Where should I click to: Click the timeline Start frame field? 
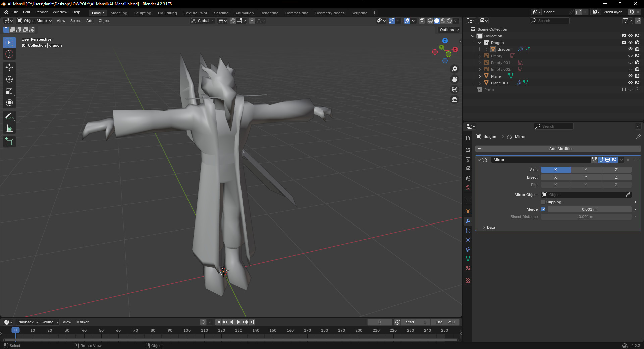(x=416, y=322)
